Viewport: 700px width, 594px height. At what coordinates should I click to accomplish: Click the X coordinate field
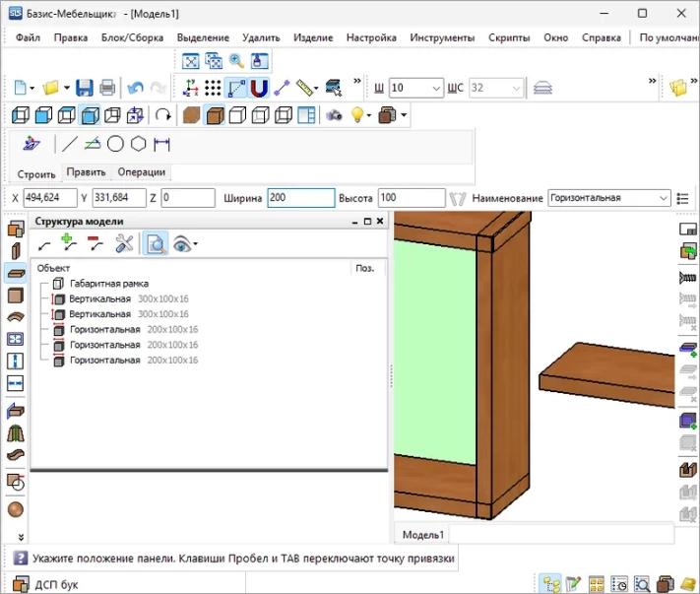tap(50, 198)
